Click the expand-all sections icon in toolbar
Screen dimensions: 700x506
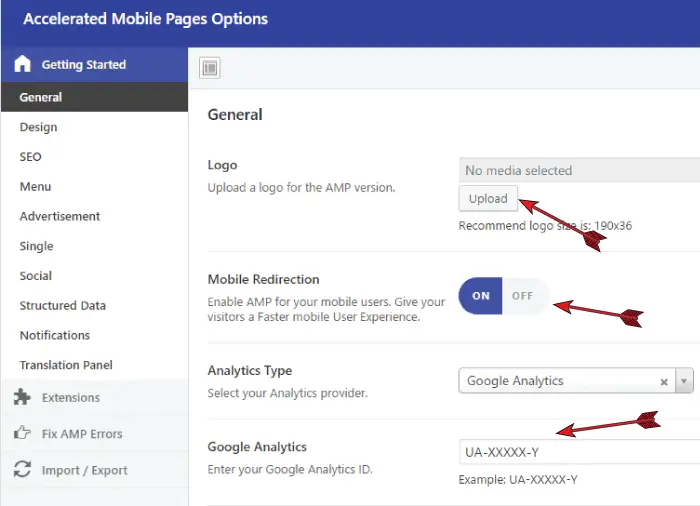tap(209, 68)
